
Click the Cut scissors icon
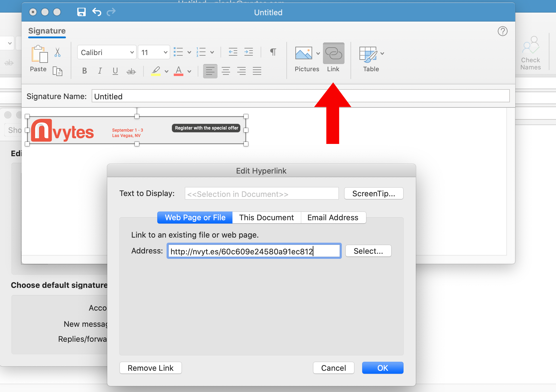[x=58, y=52]
